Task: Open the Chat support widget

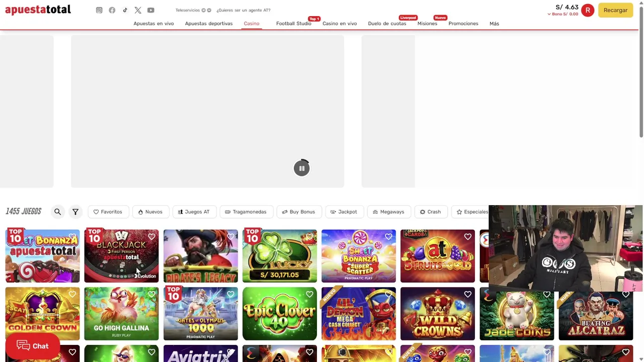Action: pos(32,346)
